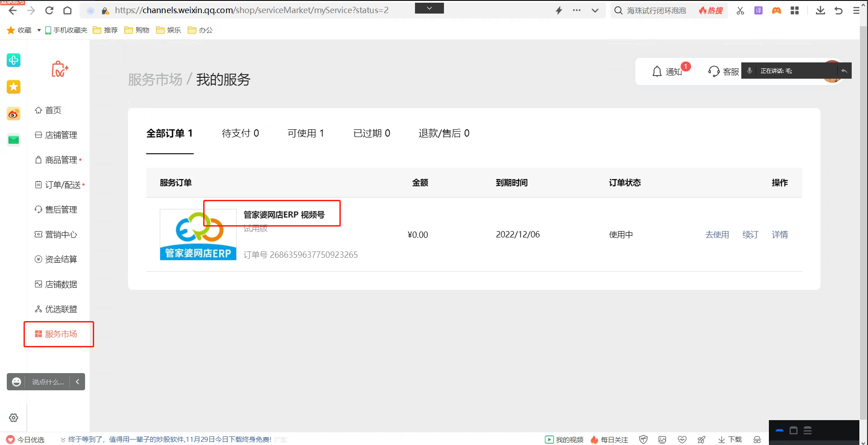This screenshot has height=445, width=868.
Task: Open the 办公 bookmark folder
Action: coord(200,30)
